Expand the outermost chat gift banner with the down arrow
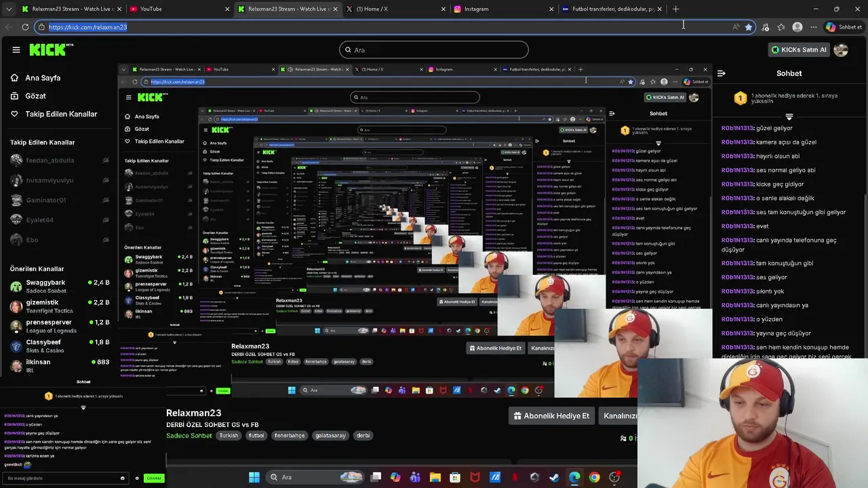This screenshot has width=868, height=488. (x=789, y=117)
